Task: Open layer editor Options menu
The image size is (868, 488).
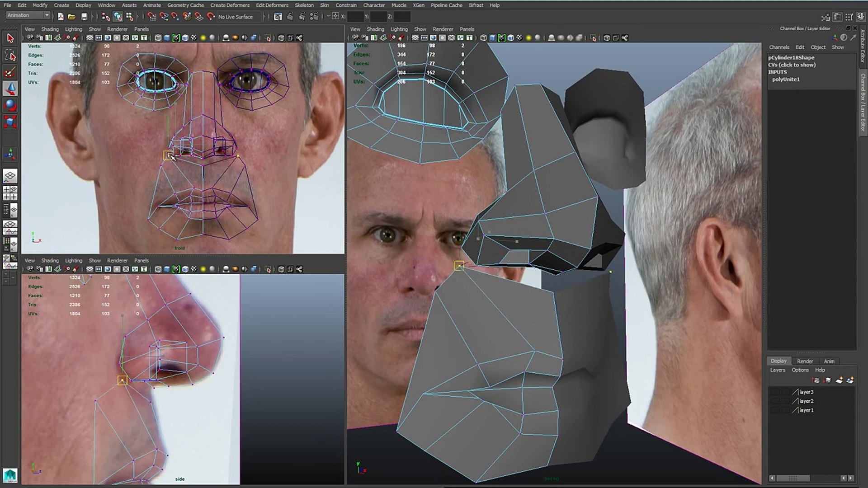Action: pos(800,370)
